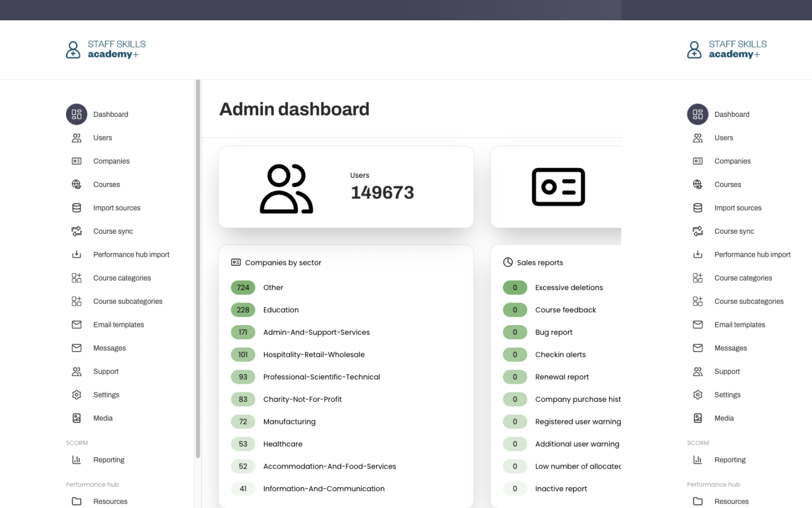Open Support in the left sidebar
Image resolution: width=812 pixels, height=508 pixels.
click(x=106, y=371)
